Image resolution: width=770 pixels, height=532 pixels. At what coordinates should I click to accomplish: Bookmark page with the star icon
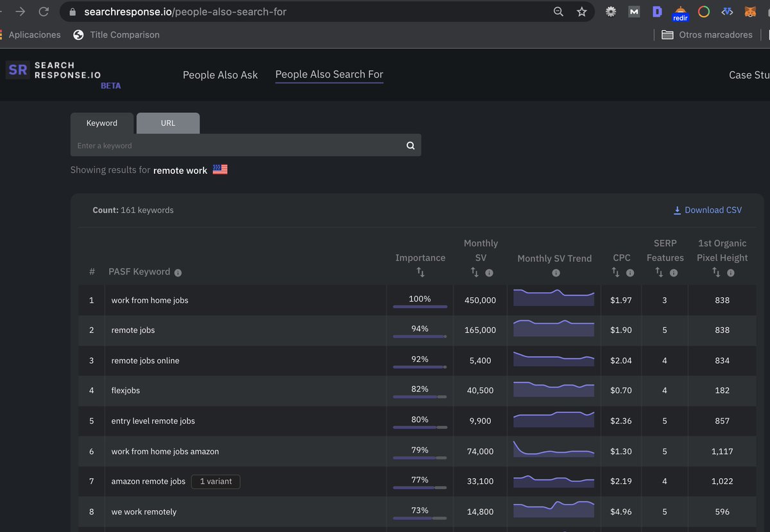tap(581, 12)
